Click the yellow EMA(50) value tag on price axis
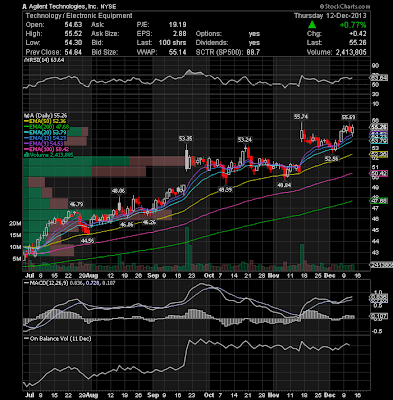 379,154
